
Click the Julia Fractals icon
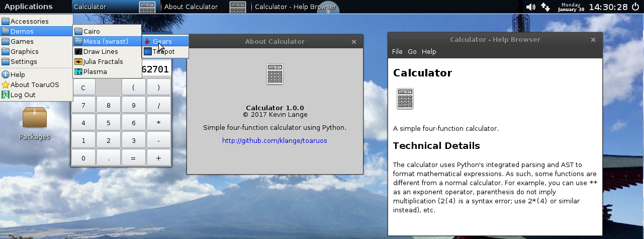(78, 61)
